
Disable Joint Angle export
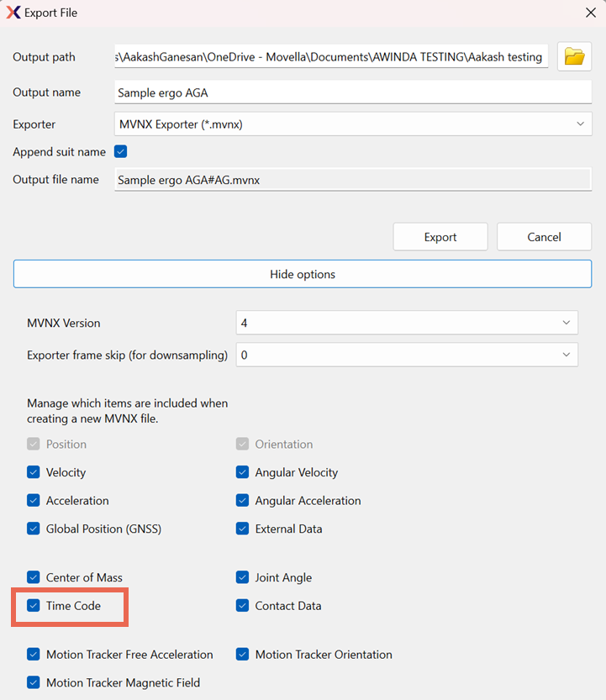coord(242,577)
